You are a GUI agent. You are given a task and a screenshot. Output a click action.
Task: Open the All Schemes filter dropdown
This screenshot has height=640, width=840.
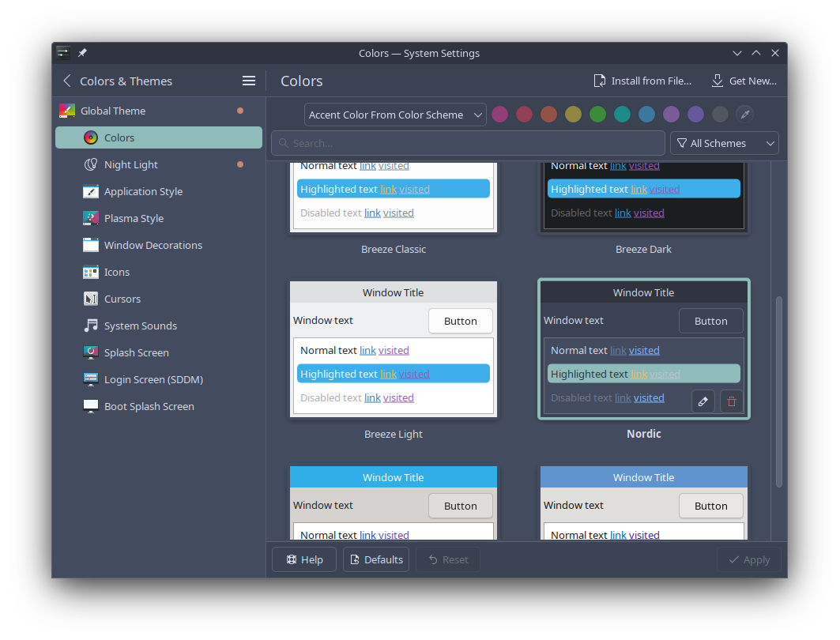(x=724, y=143)
